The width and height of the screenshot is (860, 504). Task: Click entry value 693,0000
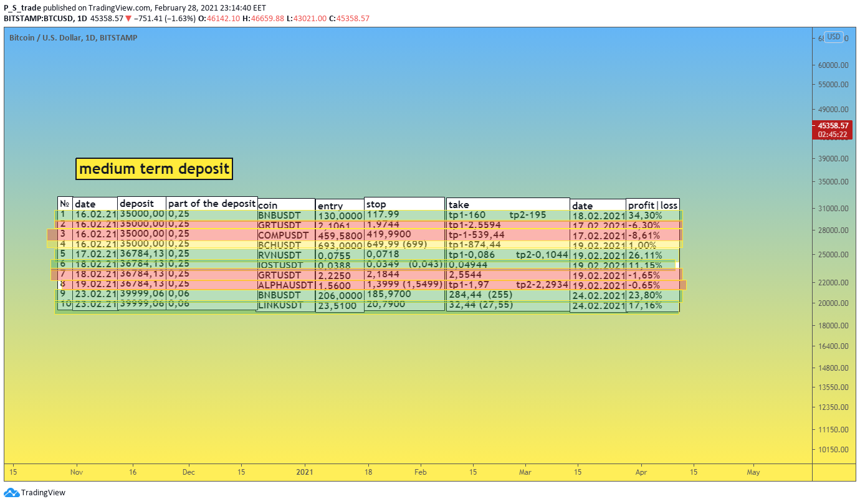[340, 246]
